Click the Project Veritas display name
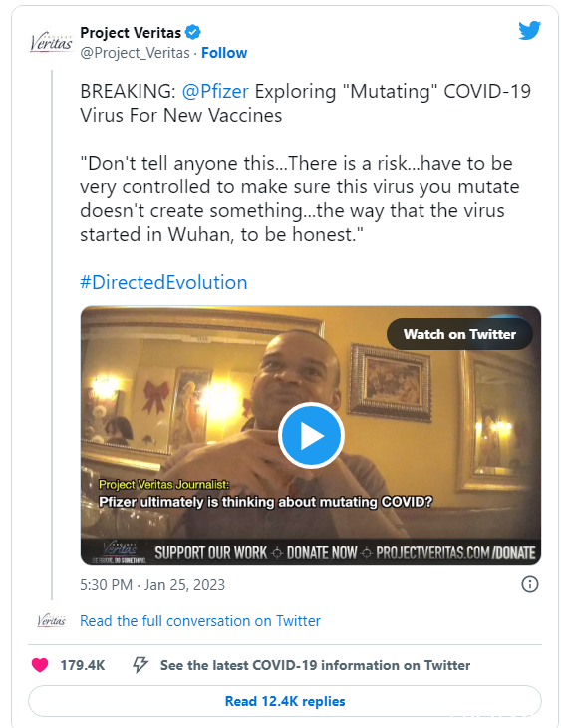561x728 pixels. [x=131, y=33]
